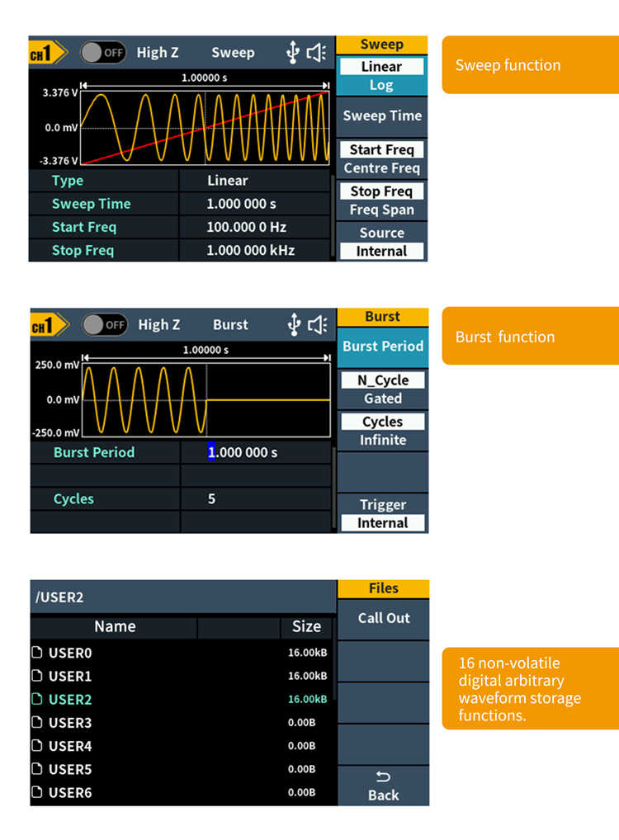Switch to Centre Freq option
Screen dimensions: 619x840
[381, 168]
